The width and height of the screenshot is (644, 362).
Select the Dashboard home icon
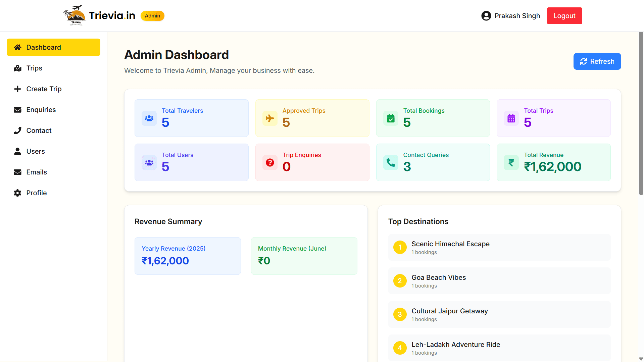pyautogui.click(x=17, y=47)
